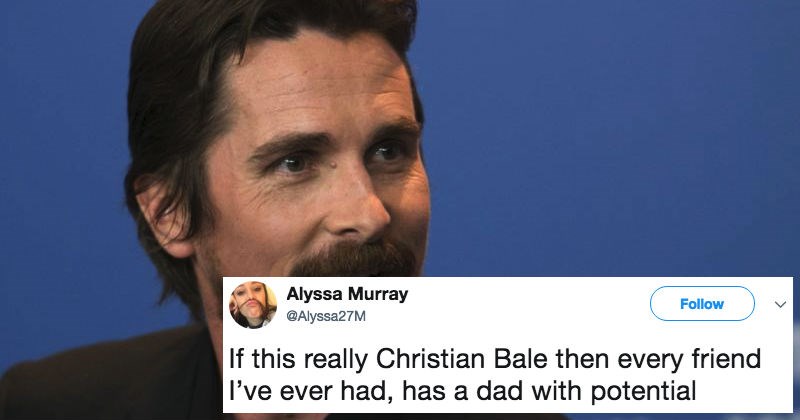Click the Follow button on the tweet

pos(702,304)
